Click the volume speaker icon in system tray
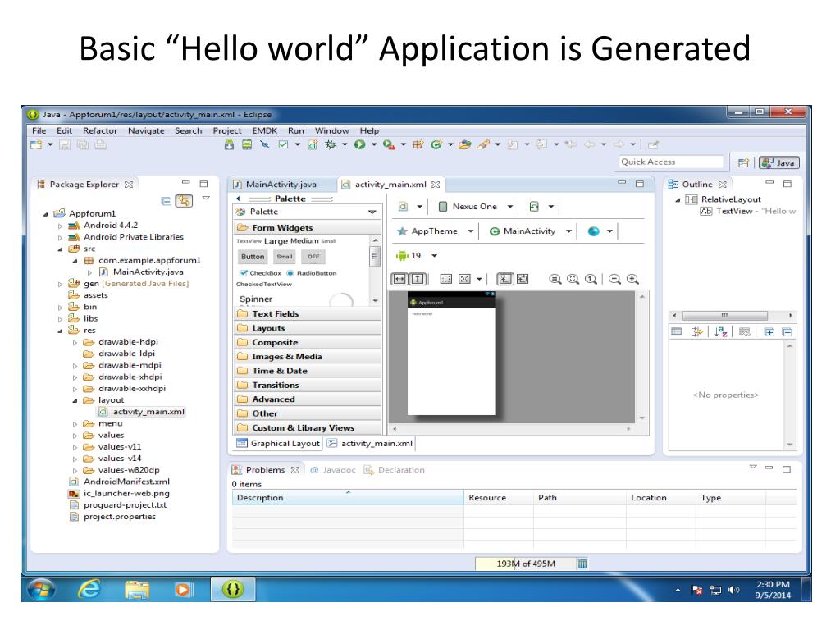 [x=734, y=590]
